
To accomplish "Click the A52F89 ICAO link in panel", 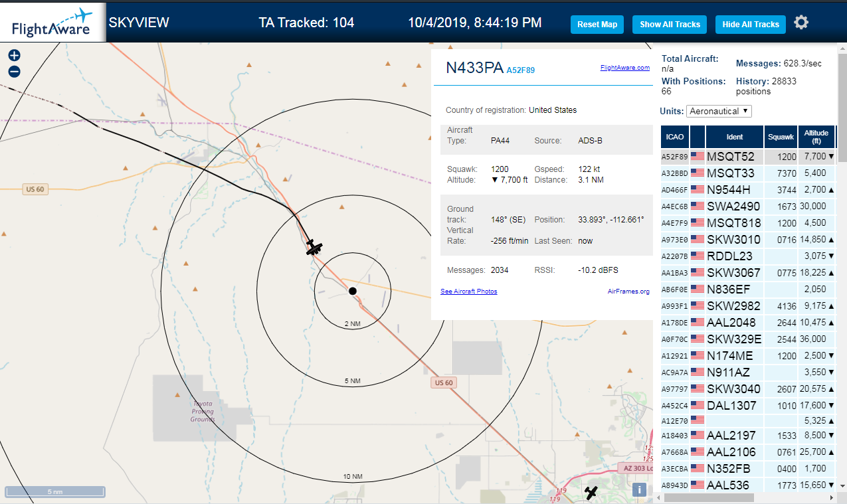I will (521, 70).
